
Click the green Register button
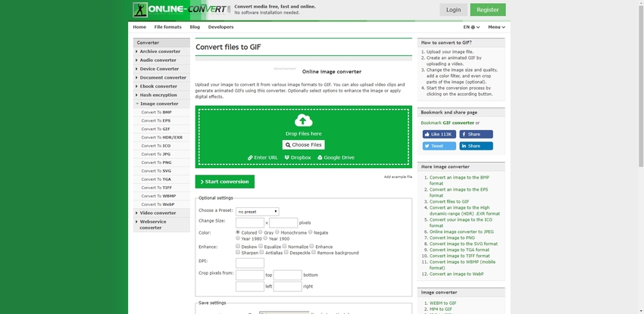(487, 10)
